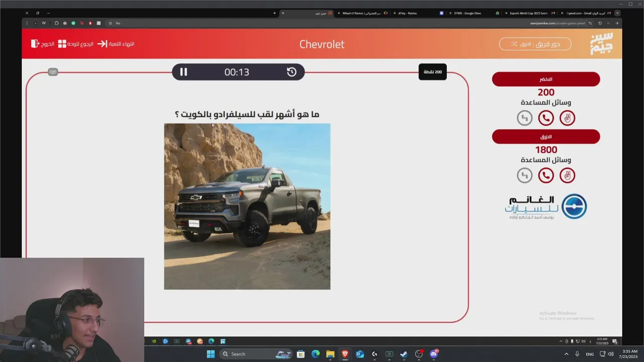Open Discord from the taskbar
Screen dimensions: 644x362
pos(434,354)
